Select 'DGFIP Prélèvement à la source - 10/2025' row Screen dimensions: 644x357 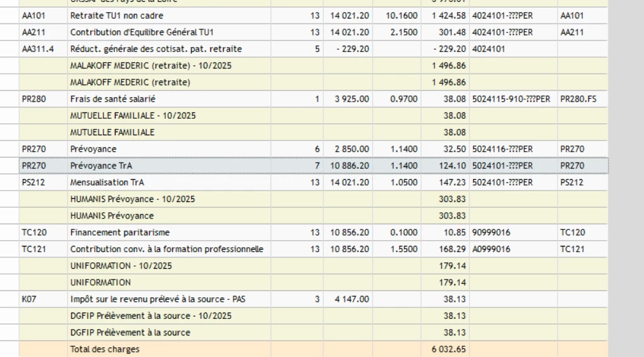(313, 316)
